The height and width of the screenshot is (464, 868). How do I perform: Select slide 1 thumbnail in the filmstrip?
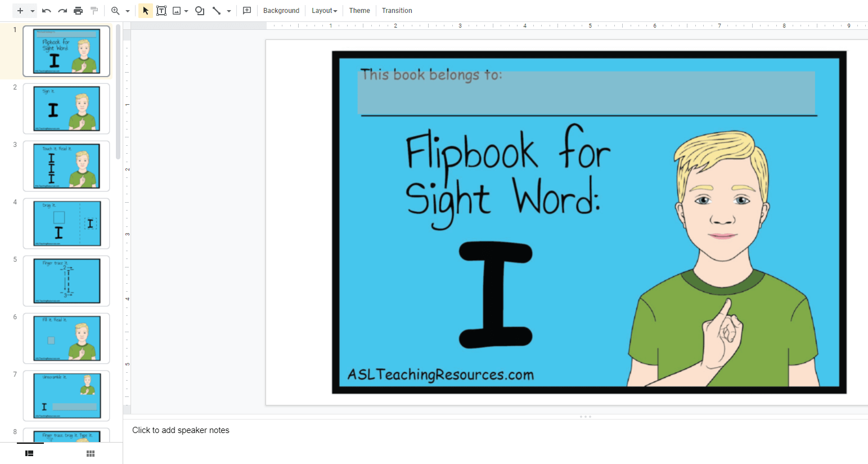point(66,51)
